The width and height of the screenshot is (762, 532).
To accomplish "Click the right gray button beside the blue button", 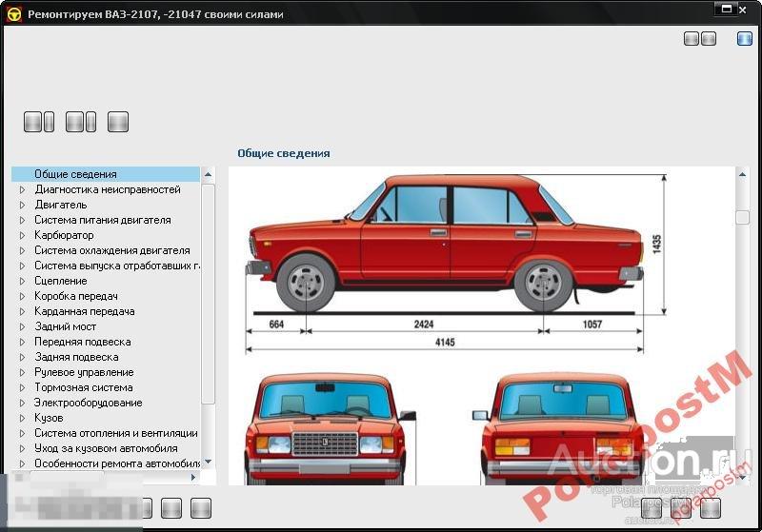I will click(x=708, y=38).
